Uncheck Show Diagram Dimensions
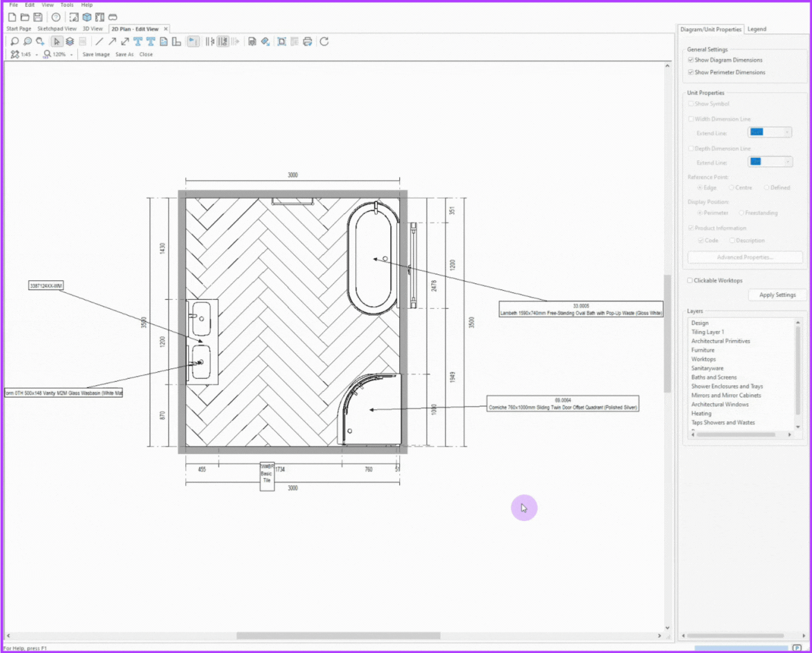The width and height of the screenshot is (812, 653). tap(691, 60)
